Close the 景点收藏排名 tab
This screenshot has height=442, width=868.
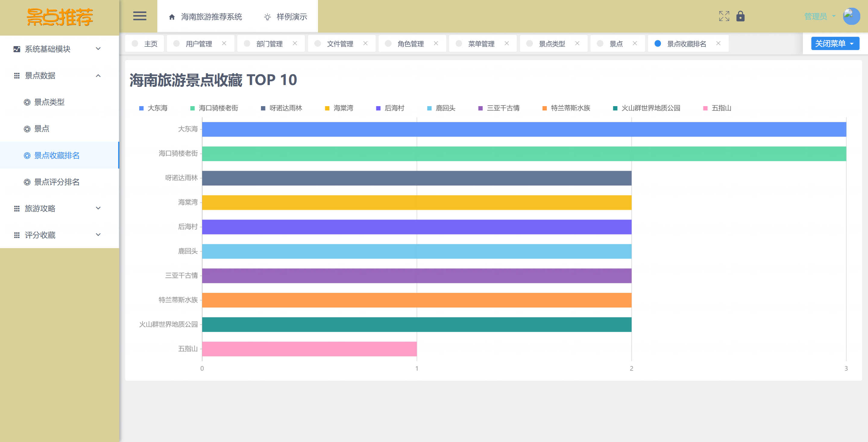coord(718,43)
